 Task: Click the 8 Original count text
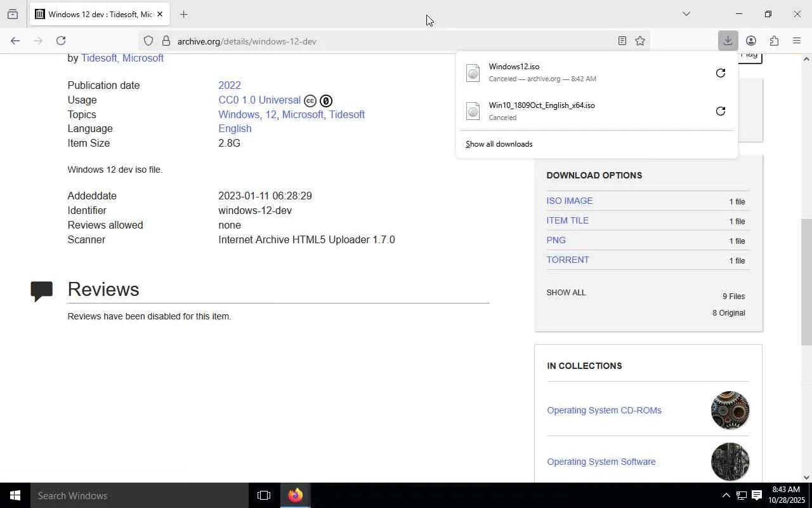pyautogui.click(x=729, y=313)
